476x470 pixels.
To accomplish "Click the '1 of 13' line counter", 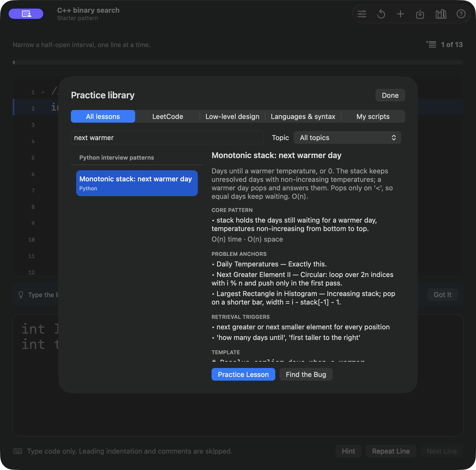I will [x=452, y=44].
